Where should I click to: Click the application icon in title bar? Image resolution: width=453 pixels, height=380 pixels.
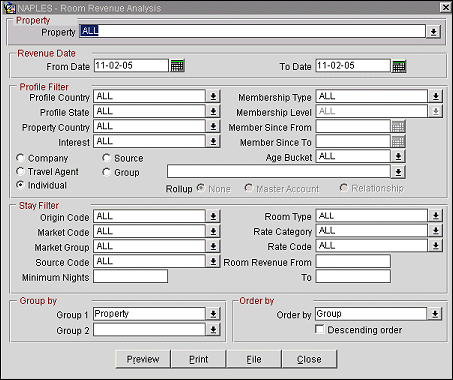pos(9,8)
